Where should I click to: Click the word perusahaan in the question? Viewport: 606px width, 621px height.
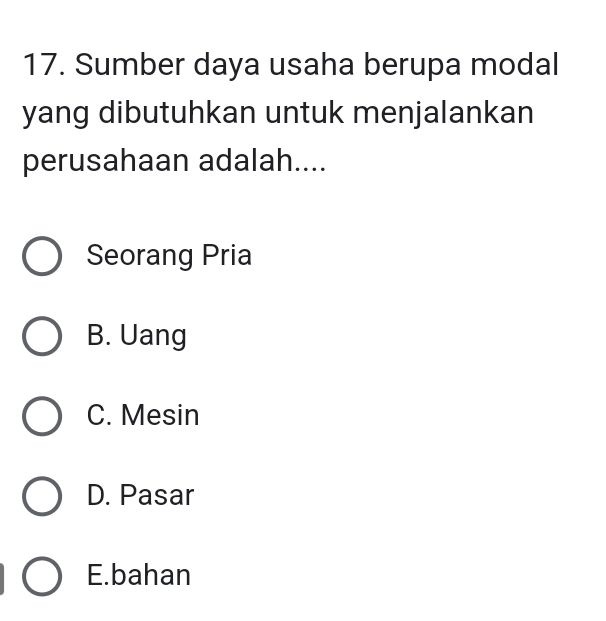106,162
